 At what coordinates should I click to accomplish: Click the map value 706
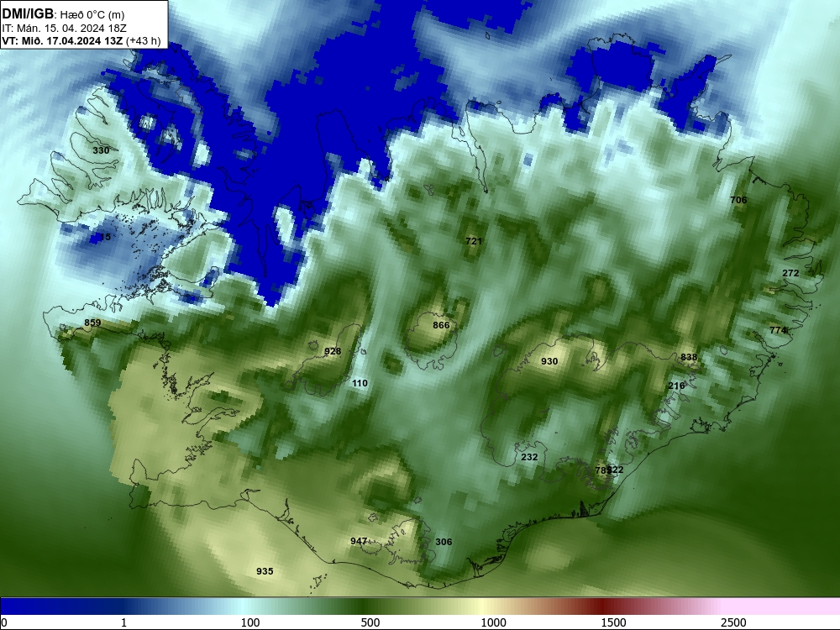[x=738, y=200]
